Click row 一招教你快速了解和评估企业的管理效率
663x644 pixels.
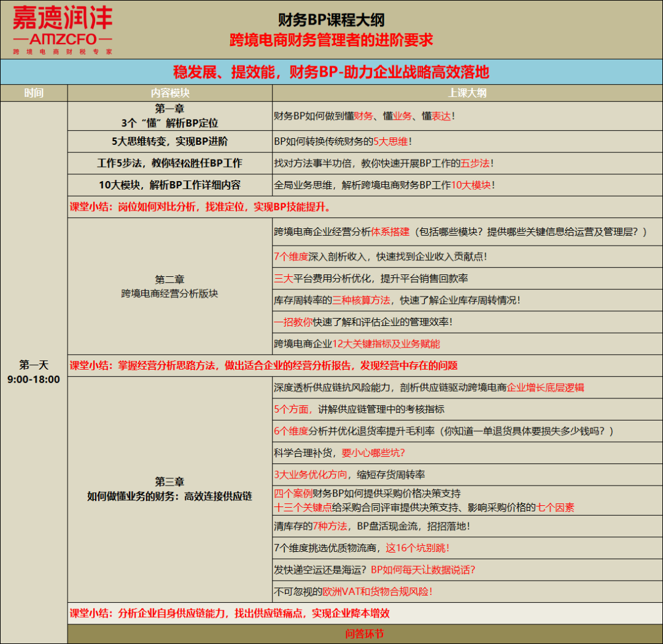(x=467, y=322)
